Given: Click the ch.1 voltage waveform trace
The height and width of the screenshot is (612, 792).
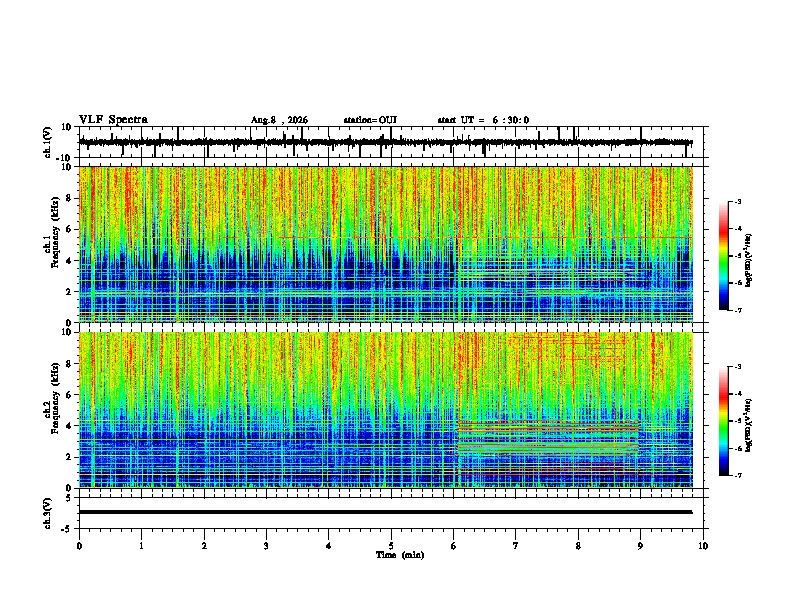Looking at the screenshot, I should 385,143.
